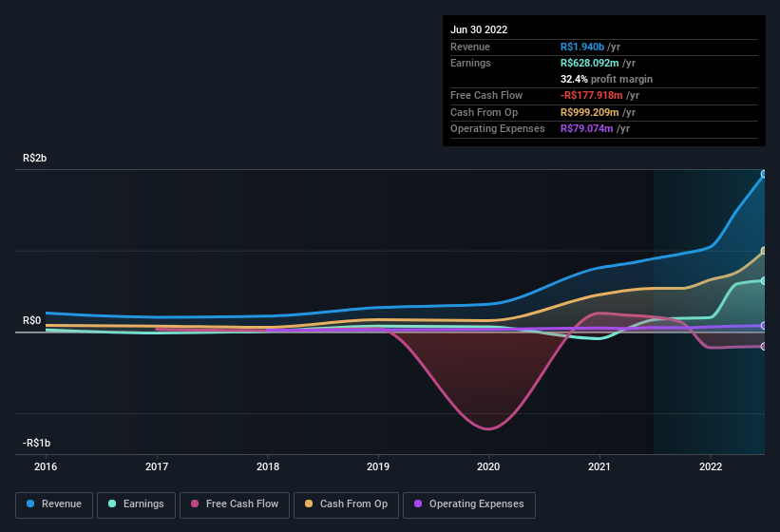Toggle Operating Expenses legend item

coord(468,504)
